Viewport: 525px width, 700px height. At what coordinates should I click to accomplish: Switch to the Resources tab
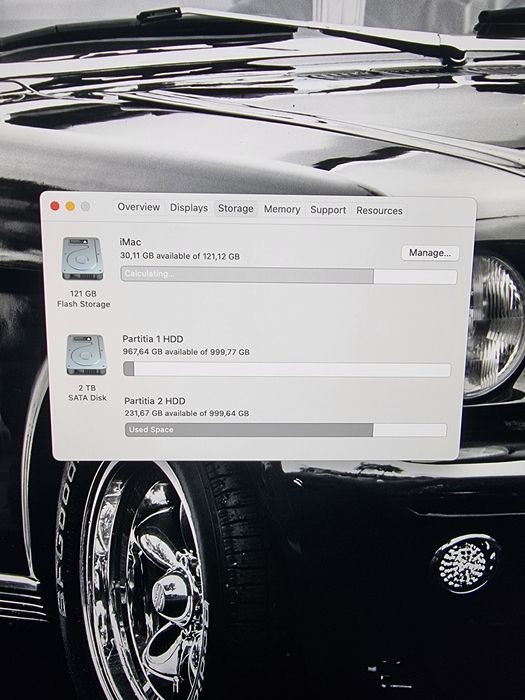pos(379,210)
